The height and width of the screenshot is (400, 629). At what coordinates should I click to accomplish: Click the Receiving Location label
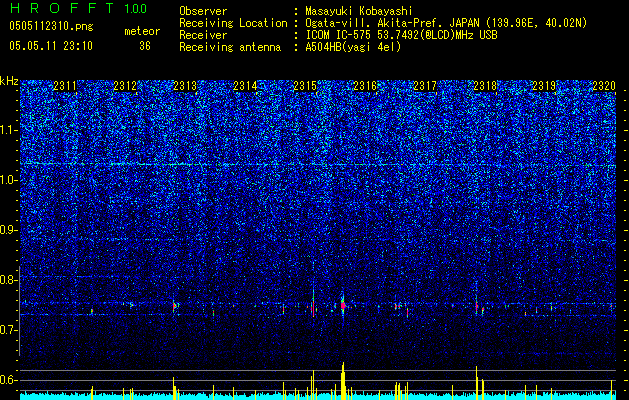point(233,23)
